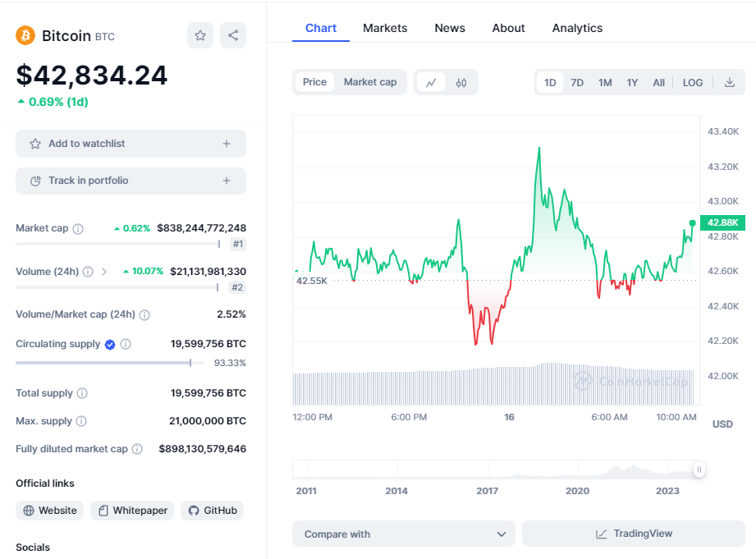Open Max. supply info icon
The width and height of the screenshot is (756, 559).
pos(81,421)
